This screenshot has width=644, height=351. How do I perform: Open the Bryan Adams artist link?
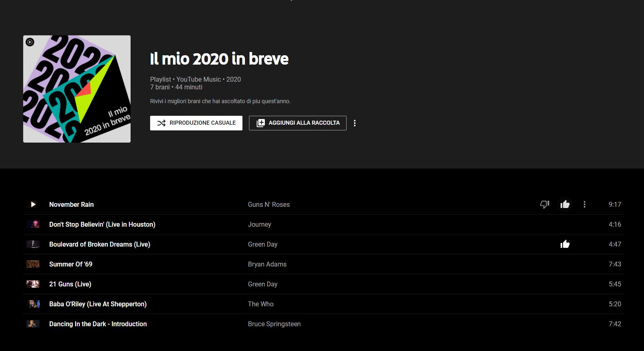click(267, 264)
